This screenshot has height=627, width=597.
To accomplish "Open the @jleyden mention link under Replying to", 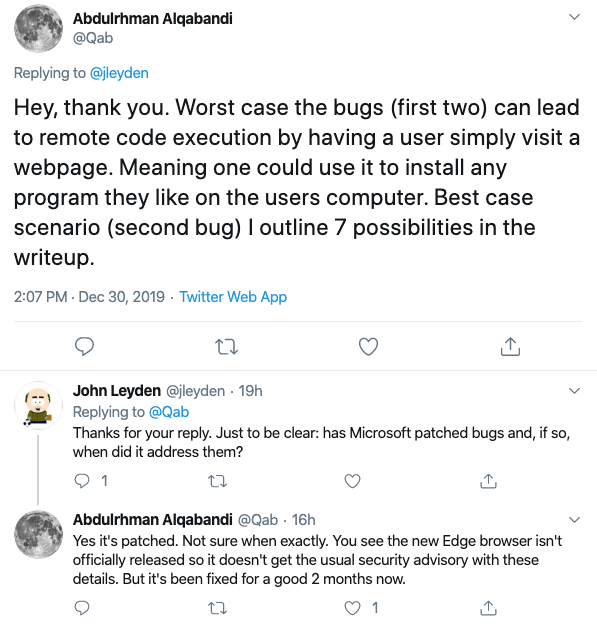I will [x=119, y=73].
